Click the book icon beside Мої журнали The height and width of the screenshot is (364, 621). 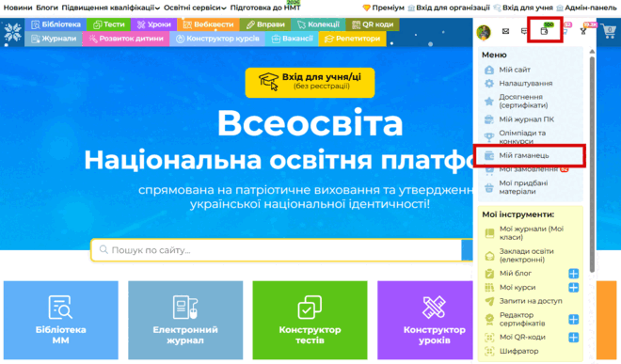click(489, 233)
